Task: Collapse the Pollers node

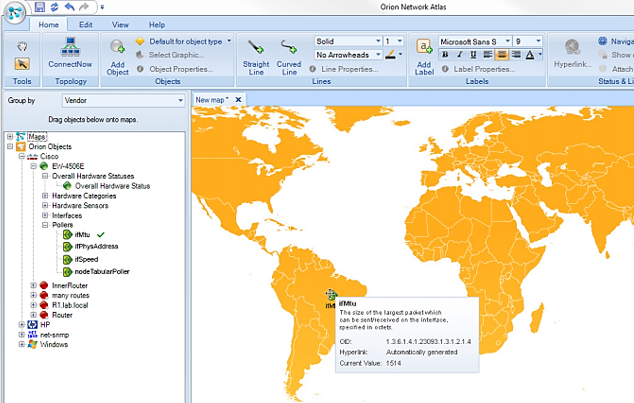Action: point(45,225)
